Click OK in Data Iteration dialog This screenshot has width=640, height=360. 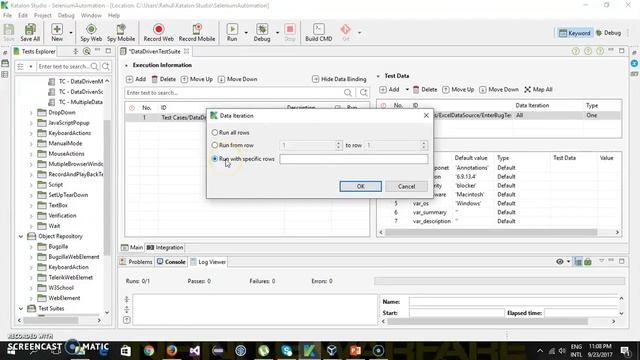[x=360, y=187]
